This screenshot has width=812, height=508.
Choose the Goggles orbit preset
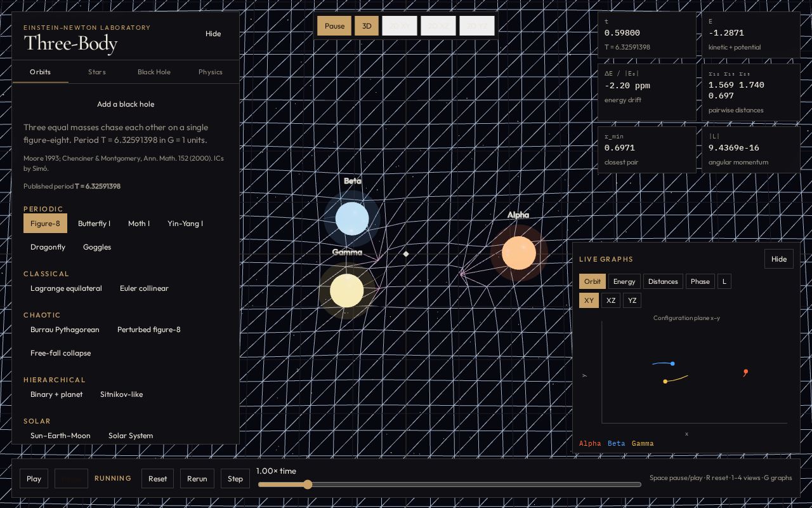97,247
